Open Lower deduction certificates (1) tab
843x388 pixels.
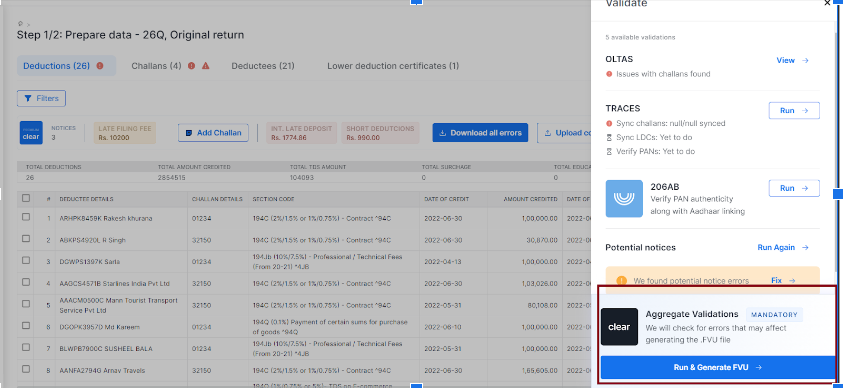[x=393, y=66]
